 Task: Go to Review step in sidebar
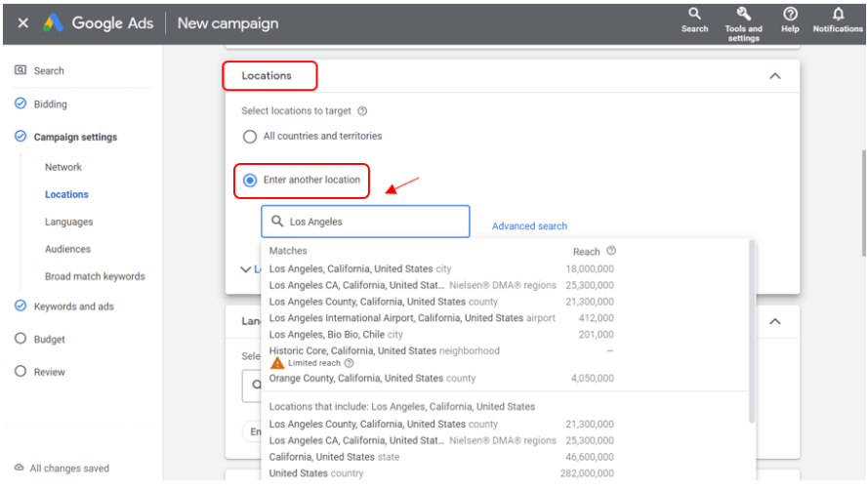coord(49,372)
